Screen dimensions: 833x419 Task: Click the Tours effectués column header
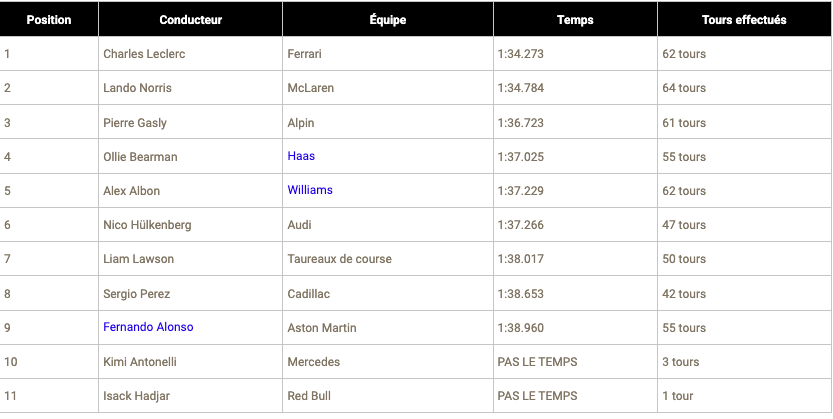pos(744,20)
